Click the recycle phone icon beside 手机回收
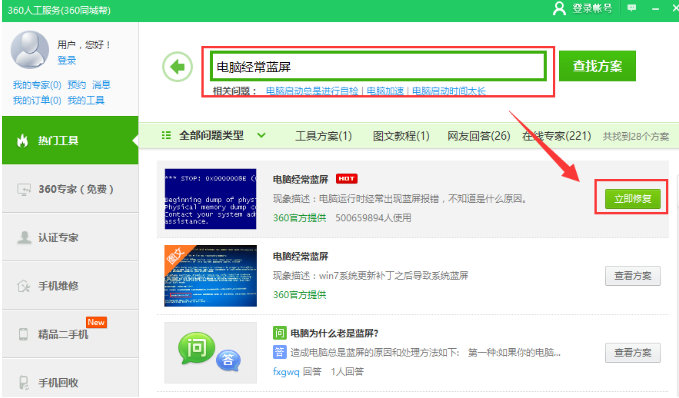Screen dimensions: 679x398 click(24, 383)
